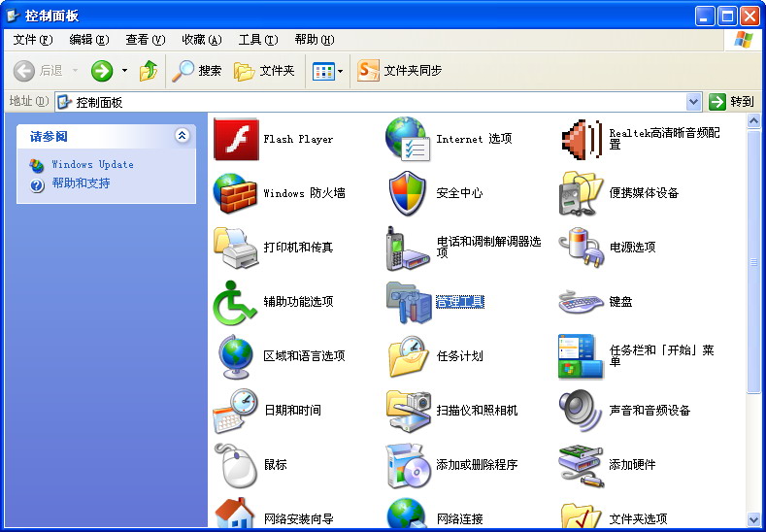Open the 键盘 keyboard icon
This screenshot has height=532, width=766.
582,302
